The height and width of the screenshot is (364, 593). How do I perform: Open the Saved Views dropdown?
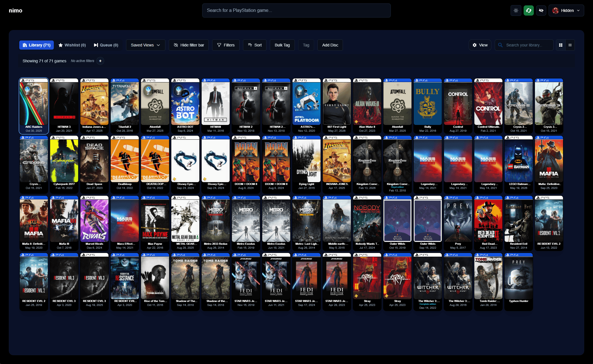(x=145, y=45)
